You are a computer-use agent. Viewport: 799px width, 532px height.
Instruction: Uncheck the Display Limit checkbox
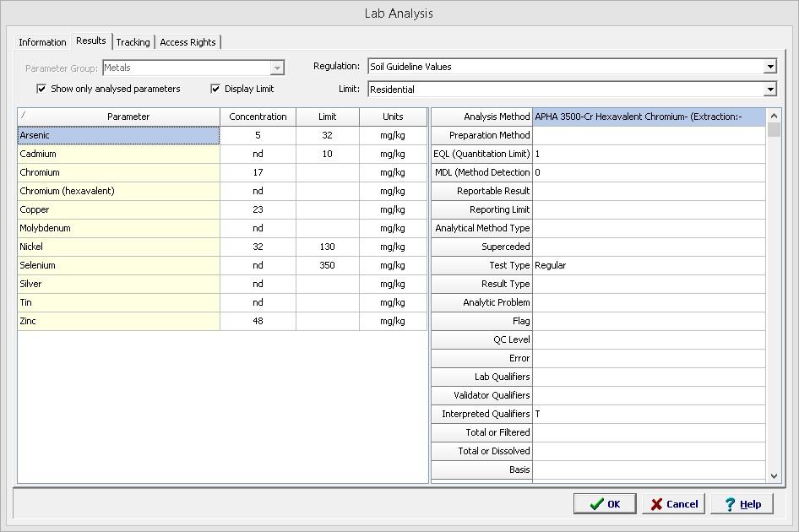pyautogui.click(x=215, y=89)
